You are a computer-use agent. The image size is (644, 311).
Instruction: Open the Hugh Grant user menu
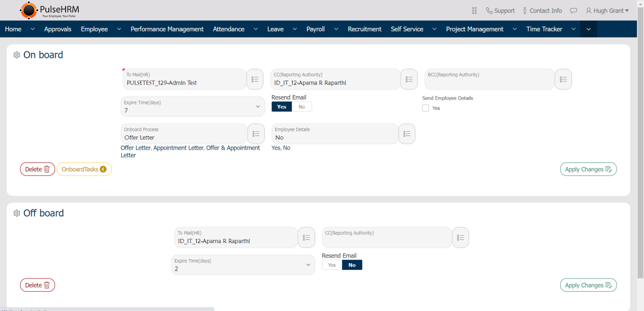coord(607,11)
